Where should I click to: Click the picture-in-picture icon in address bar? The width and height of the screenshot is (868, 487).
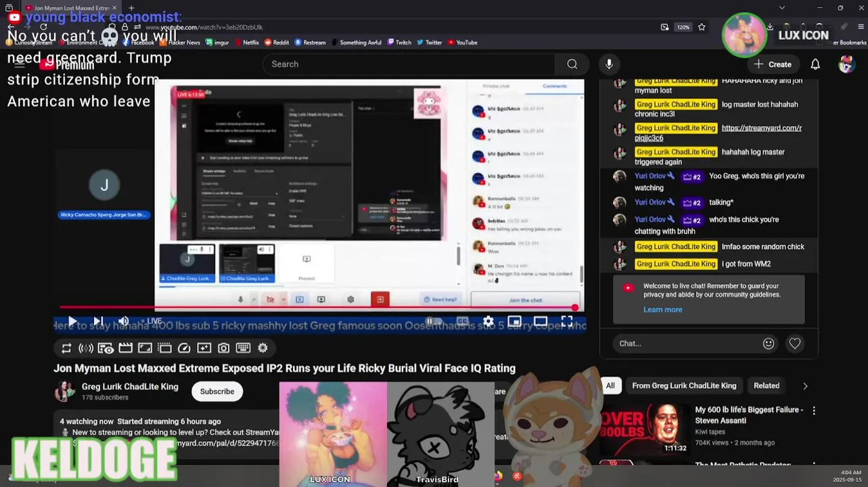coord(665,27)
